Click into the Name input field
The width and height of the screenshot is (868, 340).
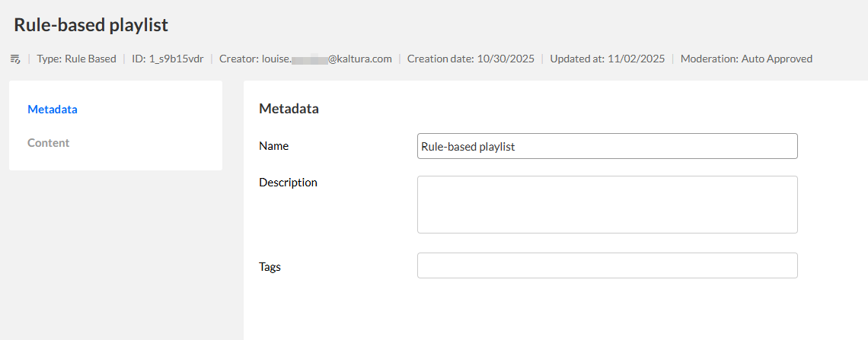pos(607,146)
